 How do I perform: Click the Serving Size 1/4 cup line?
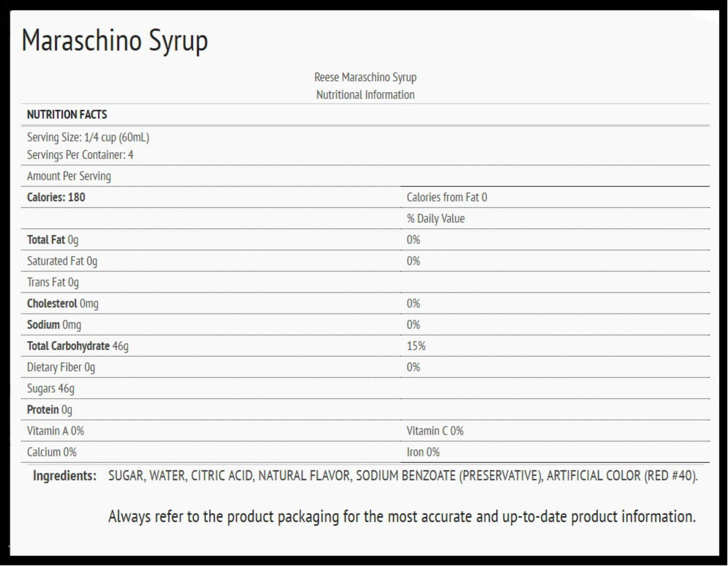tap(88, 138)
